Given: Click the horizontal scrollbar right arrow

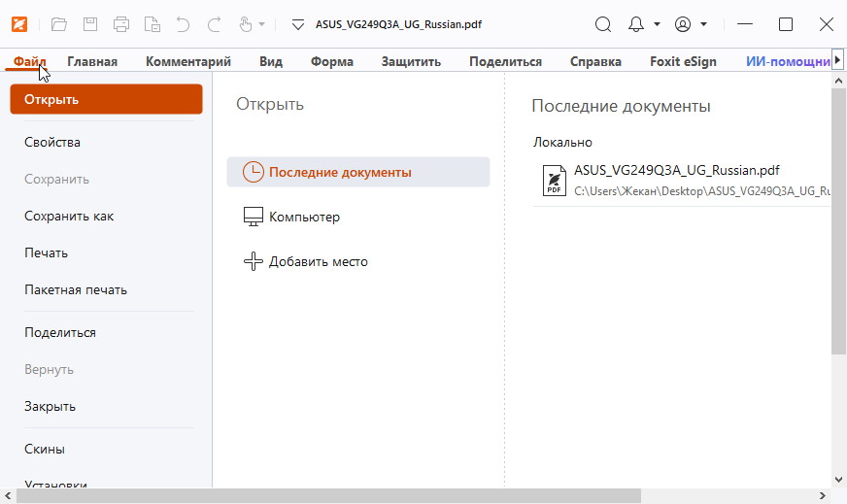Looking at the screenshot, I should pyautogui.click(x=822, y=496).
